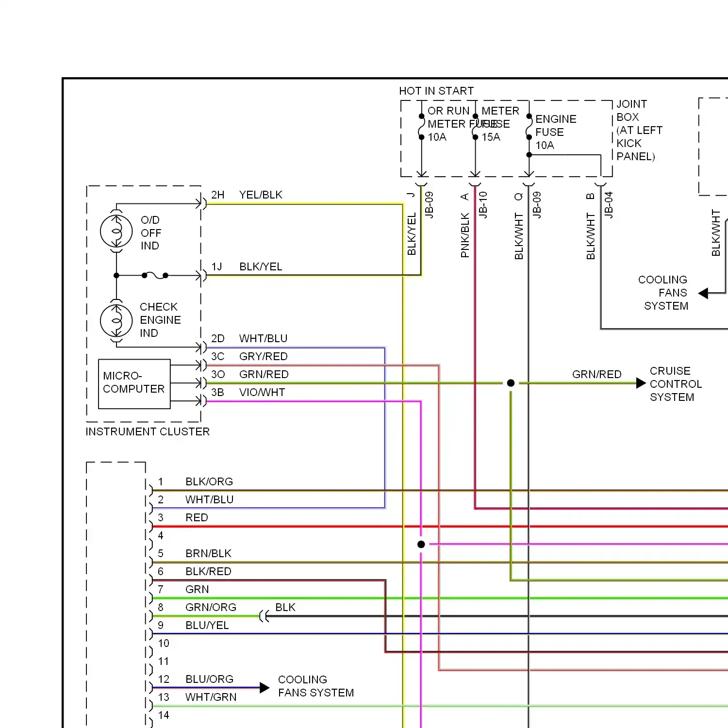
Task: Click the arrow beside the upper COOLING FANS SYSTEM
Action: pyautogui.click(x=703, y=293)
